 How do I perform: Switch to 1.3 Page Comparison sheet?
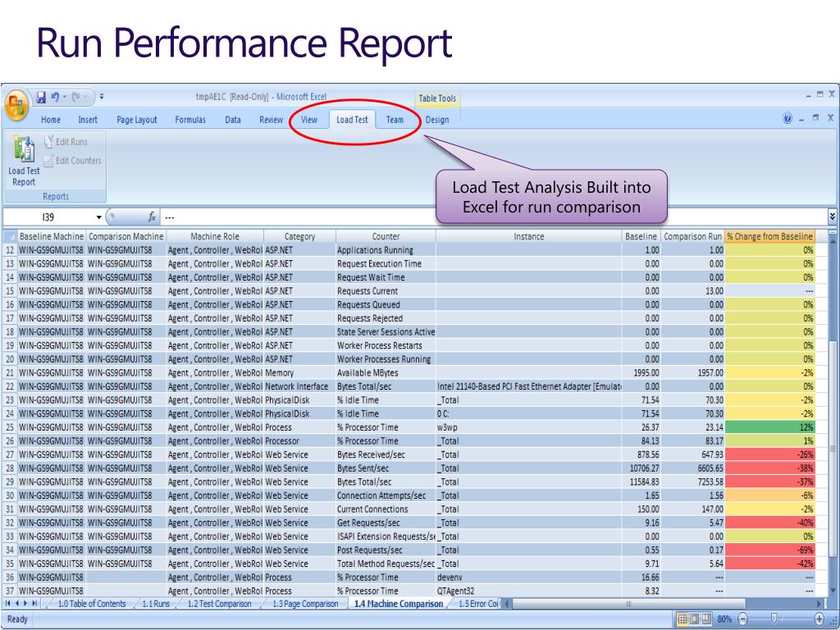[x=305, y=604]
